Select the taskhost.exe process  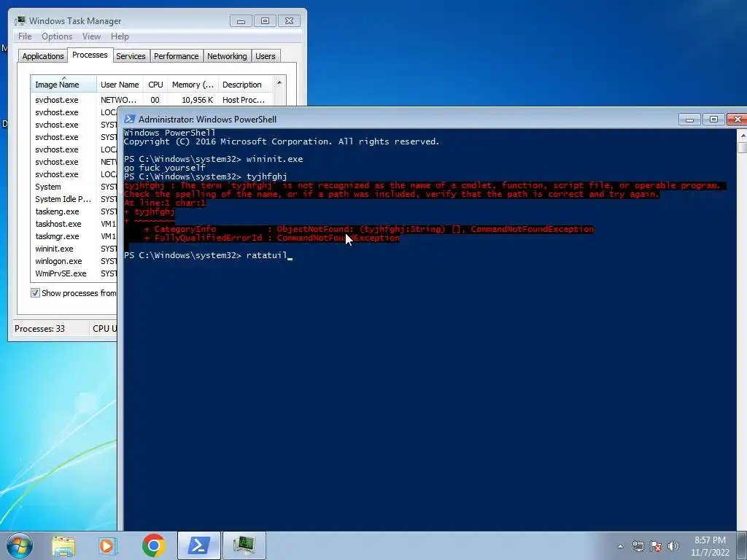tap(74, 224)
